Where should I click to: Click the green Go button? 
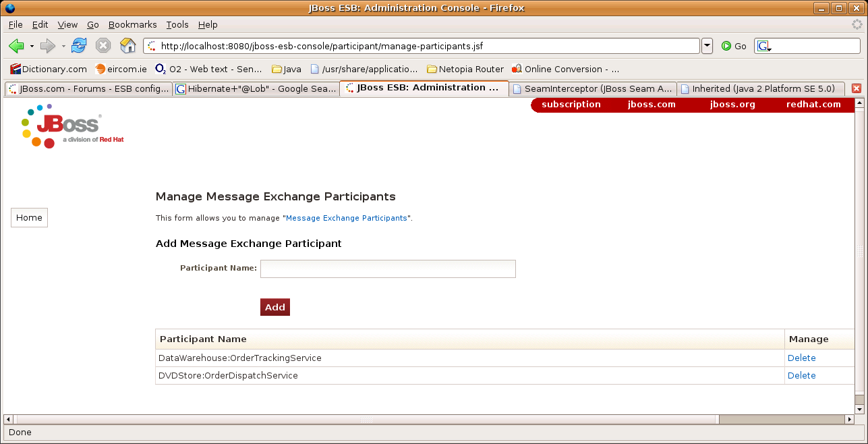[734, 46]
